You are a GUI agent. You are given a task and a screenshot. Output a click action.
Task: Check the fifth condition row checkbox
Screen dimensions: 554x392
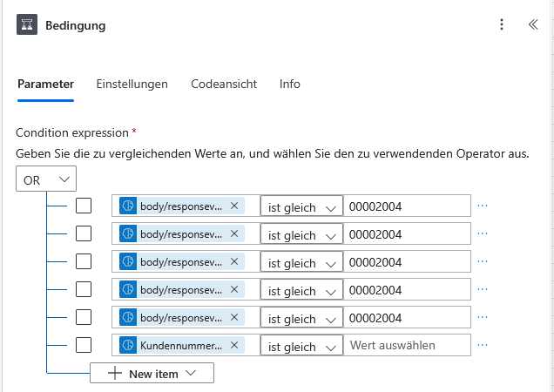[84, 317]
